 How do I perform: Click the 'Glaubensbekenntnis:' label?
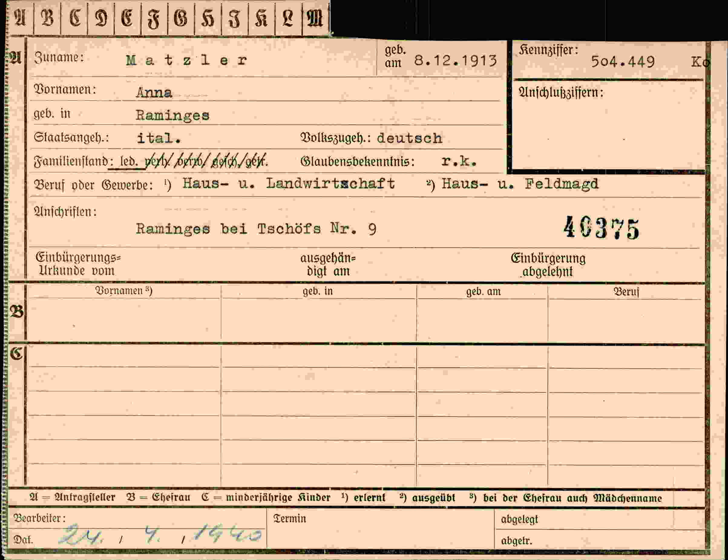(x=358, y=162)
